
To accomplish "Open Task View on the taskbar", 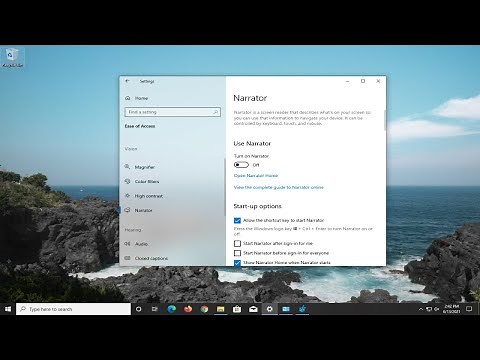I will pyautogui.click(x=155, y=309).
